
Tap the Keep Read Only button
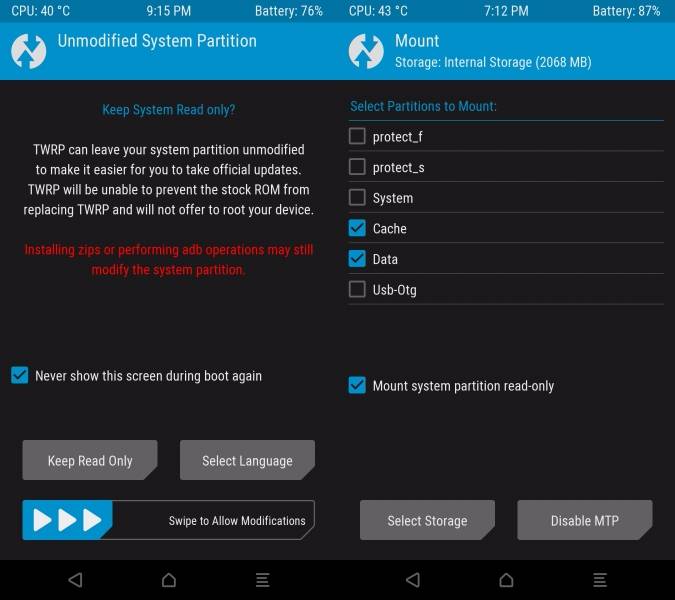pos(90,460)
